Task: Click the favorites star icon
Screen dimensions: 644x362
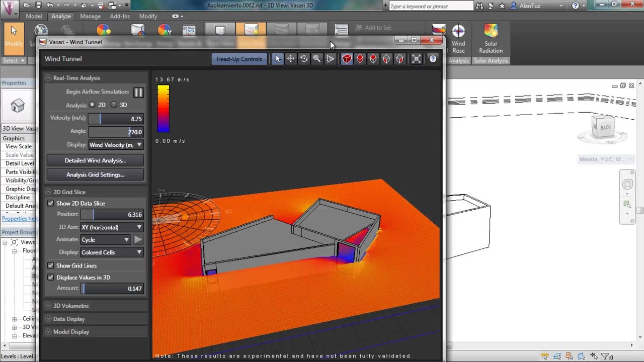Action: [x=502, y=6]
